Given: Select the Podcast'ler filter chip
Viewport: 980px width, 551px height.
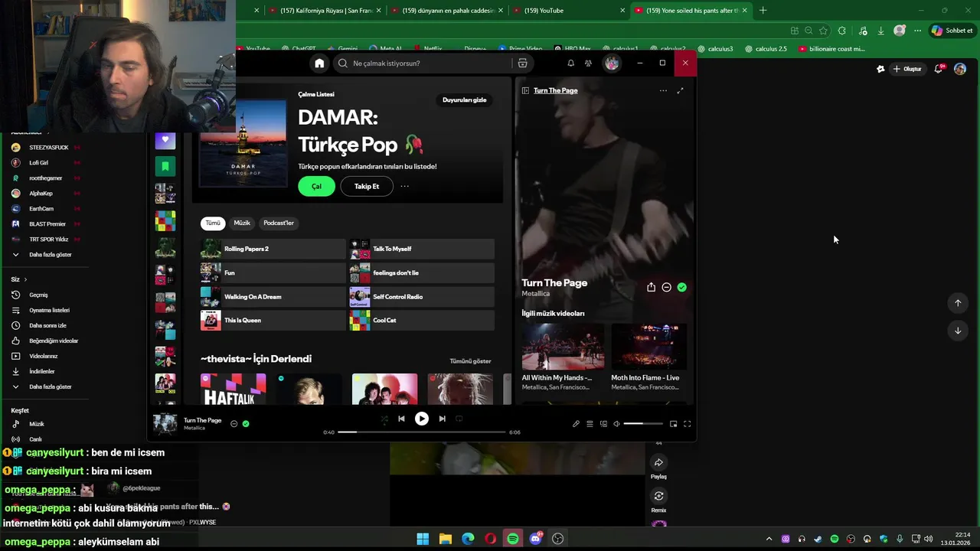Looking at the screenshot, I should point(279,223).
